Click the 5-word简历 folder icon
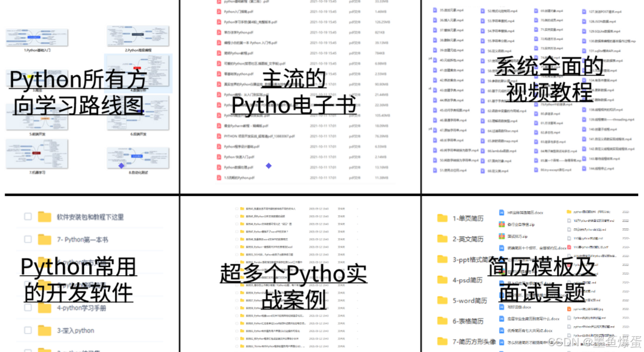The height and width of the screenshot is (352, 644). [443, 300]
